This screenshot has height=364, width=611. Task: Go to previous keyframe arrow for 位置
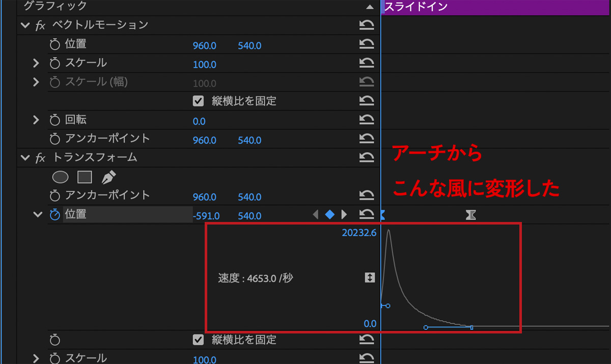coord(315,215)
